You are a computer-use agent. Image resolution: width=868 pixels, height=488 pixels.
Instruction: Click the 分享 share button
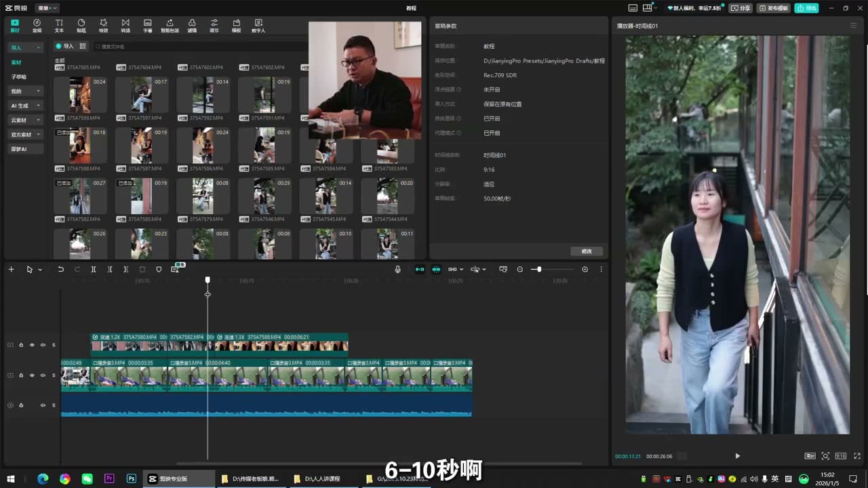pos(741,8)
